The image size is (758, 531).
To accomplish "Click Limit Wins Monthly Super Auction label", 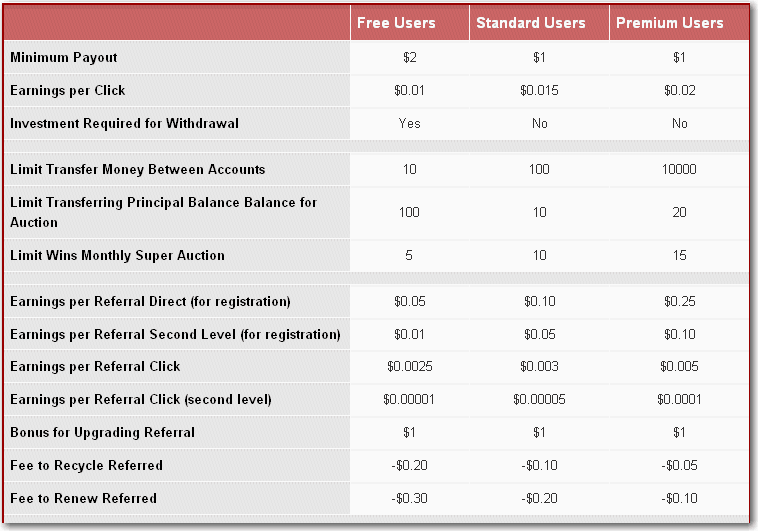I will pyautogui.click(x=117, y=255).
